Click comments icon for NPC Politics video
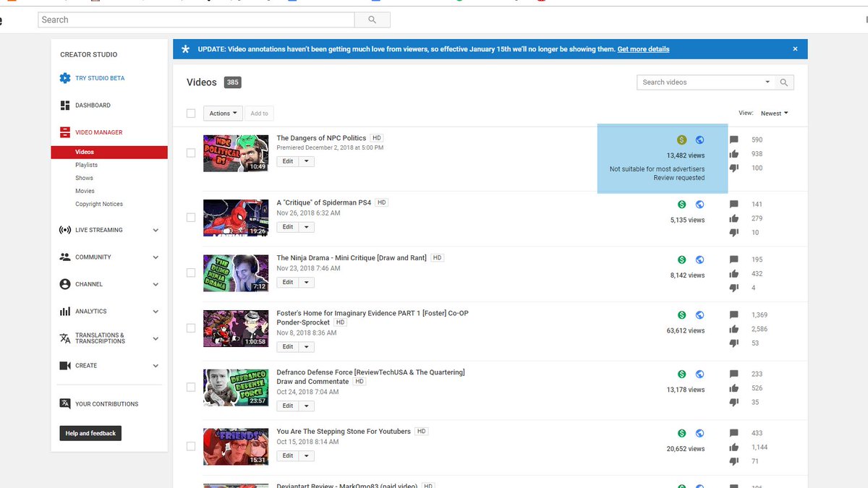The height and width of the screenshot is (488, 868). (734, 140)
